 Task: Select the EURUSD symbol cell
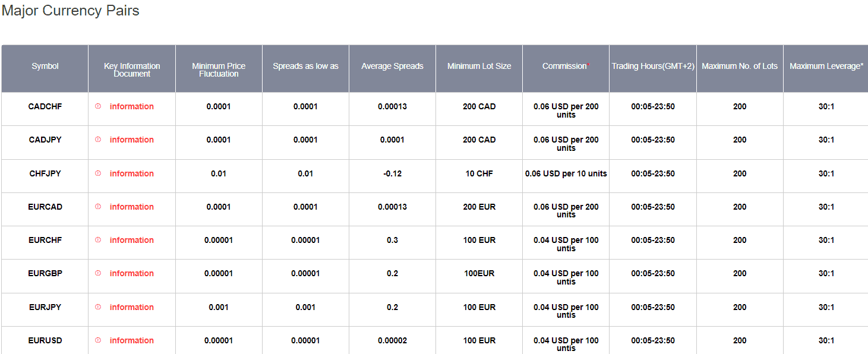click(x=45, y=340)
